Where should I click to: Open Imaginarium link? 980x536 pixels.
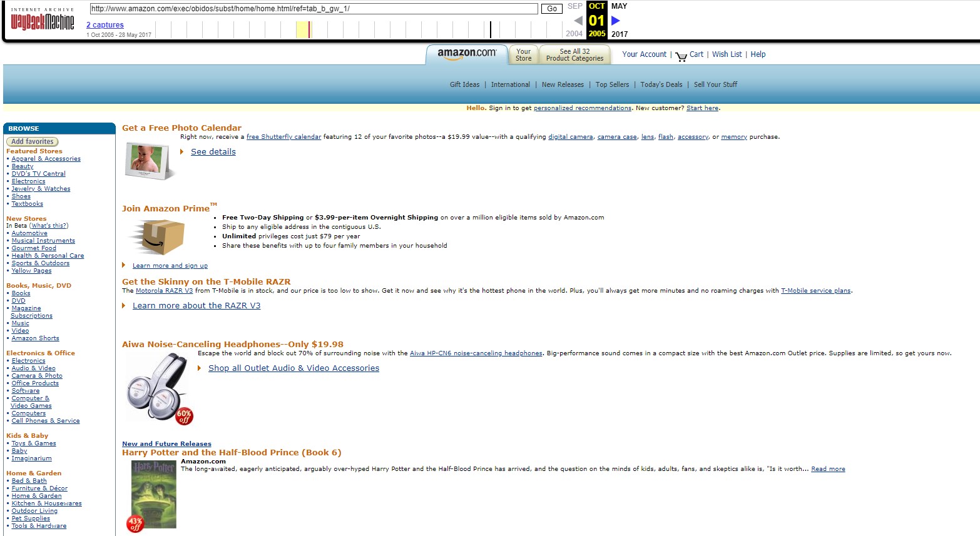pyautogui.click(x=31, y=458)
